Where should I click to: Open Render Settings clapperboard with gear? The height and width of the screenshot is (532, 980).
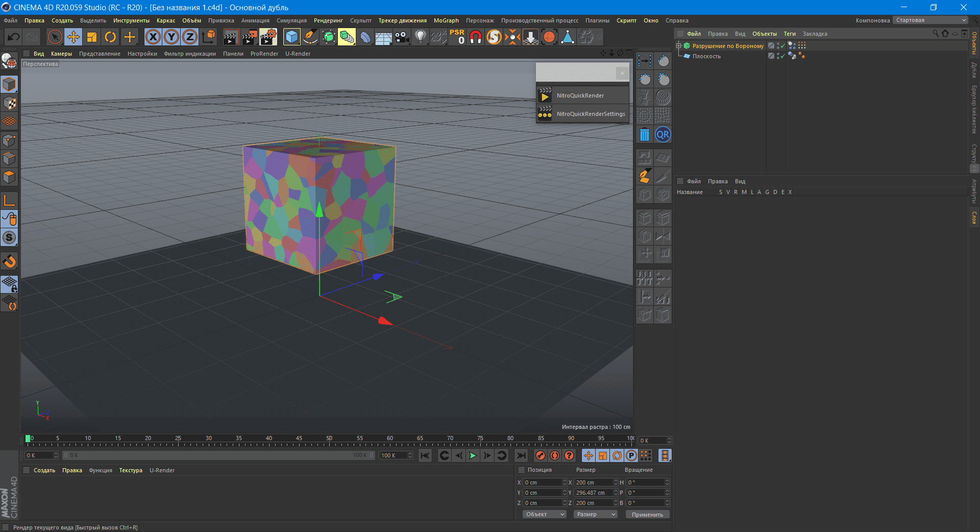coord(268,37)
